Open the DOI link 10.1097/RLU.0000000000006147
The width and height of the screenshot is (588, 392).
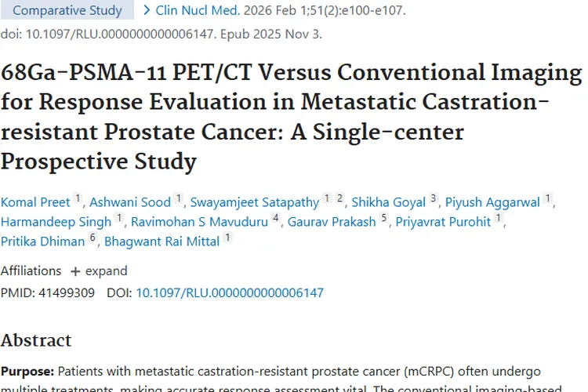(x=230, y=293)
